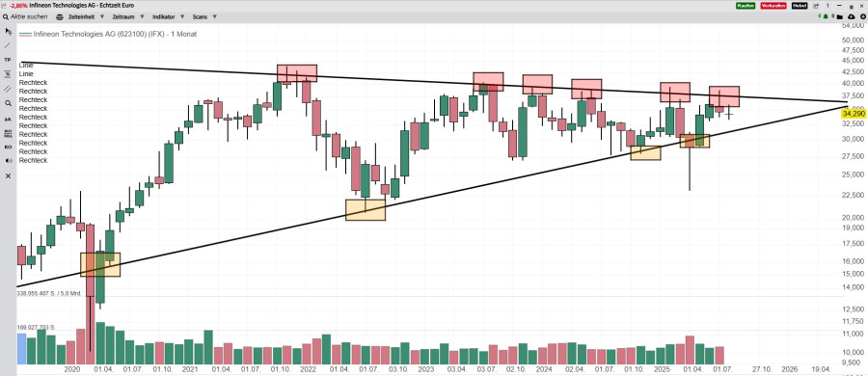Image resolution: width=868 pixels, height=376 pixels.
Task: Toggle the speaker sound alert
Action: (8, 161)
